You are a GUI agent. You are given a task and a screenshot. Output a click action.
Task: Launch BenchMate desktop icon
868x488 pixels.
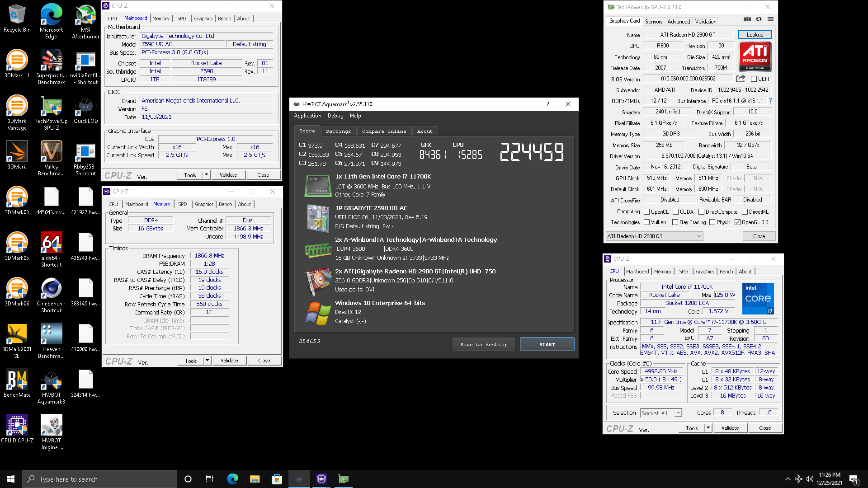tap(17, 384)
